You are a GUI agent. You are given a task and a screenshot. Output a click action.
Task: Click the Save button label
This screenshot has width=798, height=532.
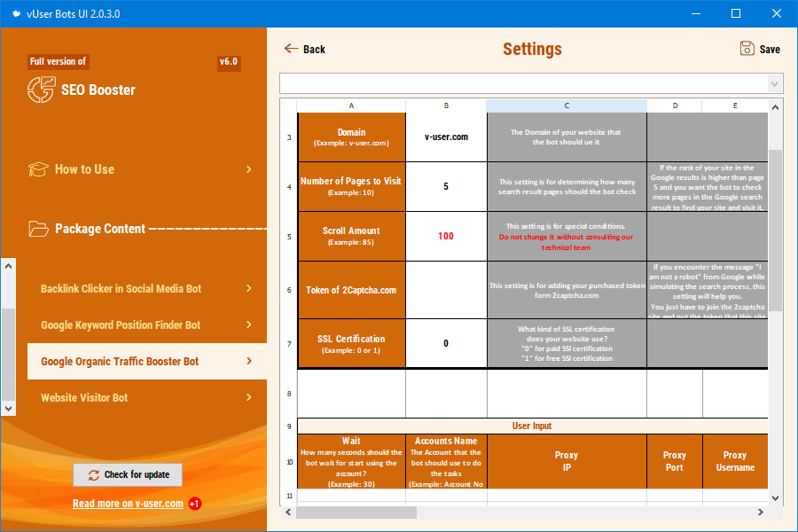(x=770, y=50)
